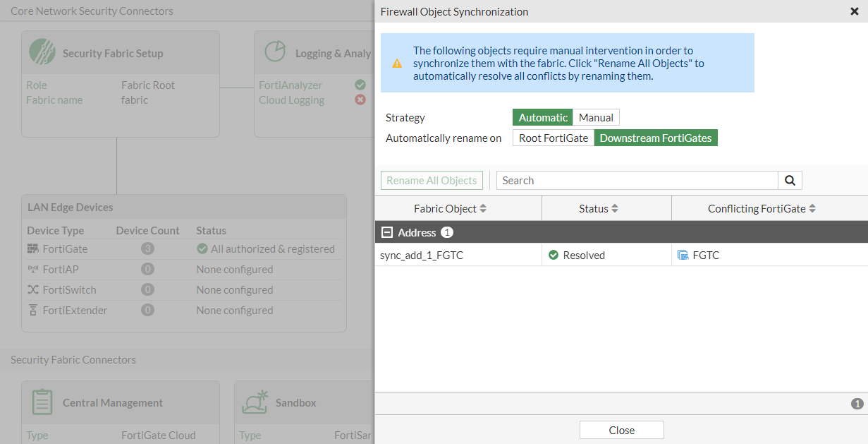The image size is (868, 444).
Task: Collapse the Address group row
Action: (386, 232)
